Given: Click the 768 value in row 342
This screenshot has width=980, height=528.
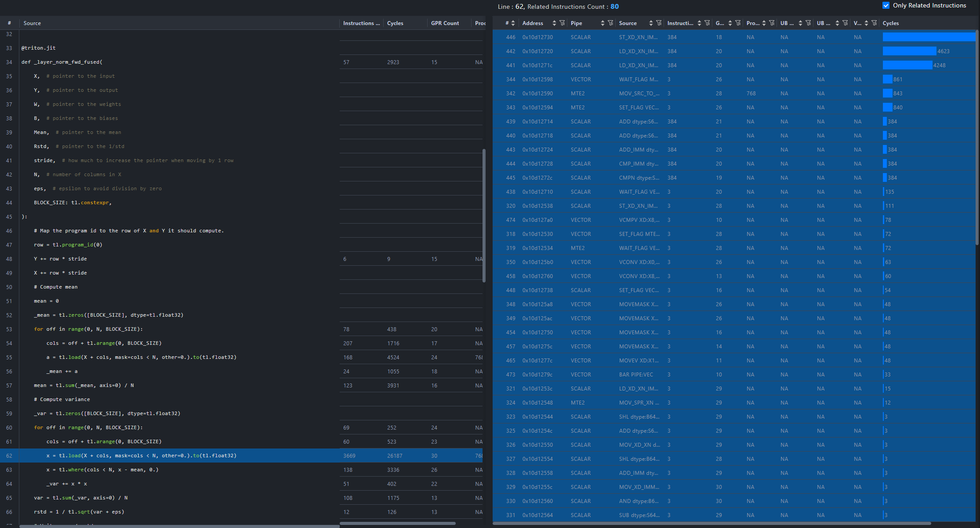Looking at the screenshot, I should 751,94.
